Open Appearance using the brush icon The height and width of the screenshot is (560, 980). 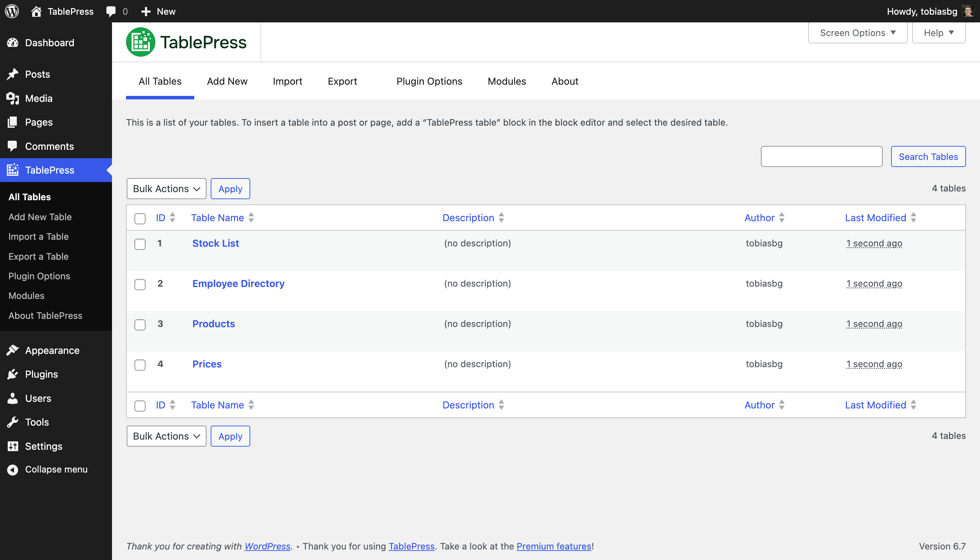[x=13, y=350]
